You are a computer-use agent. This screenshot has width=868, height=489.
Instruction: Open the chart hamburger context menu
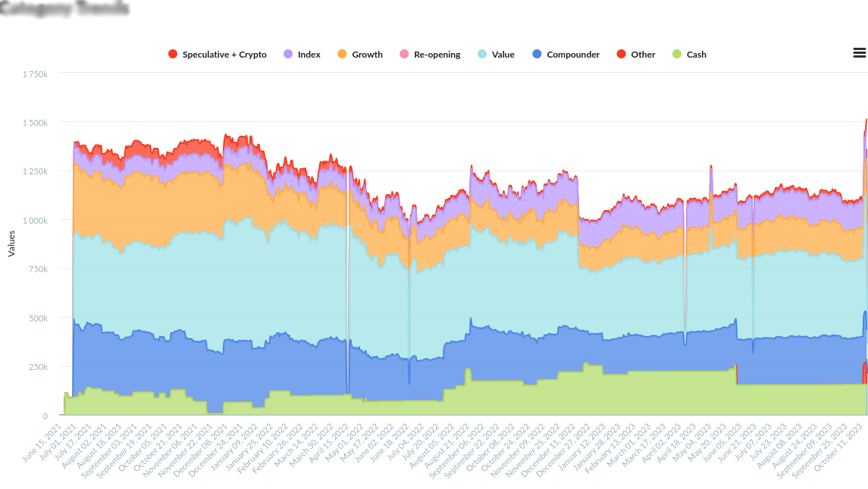[x=859, y=53]
